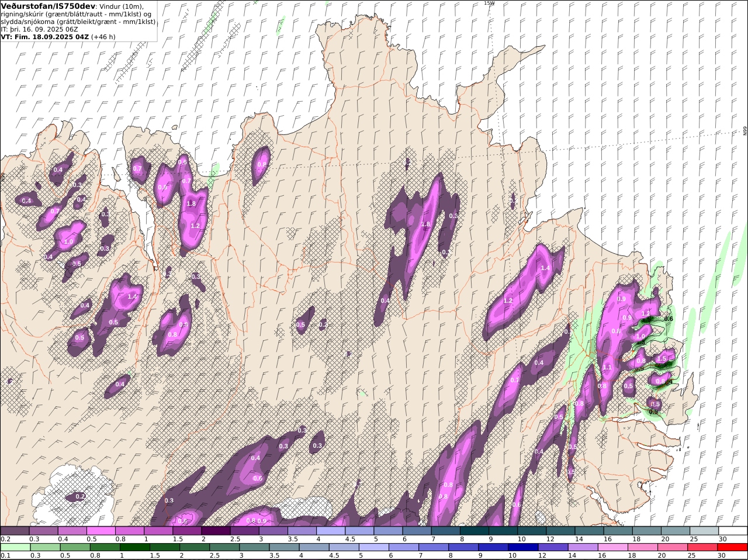
Task: Click the Veðurstofan/IS750dev map title
Action: [x=48, y=5]
